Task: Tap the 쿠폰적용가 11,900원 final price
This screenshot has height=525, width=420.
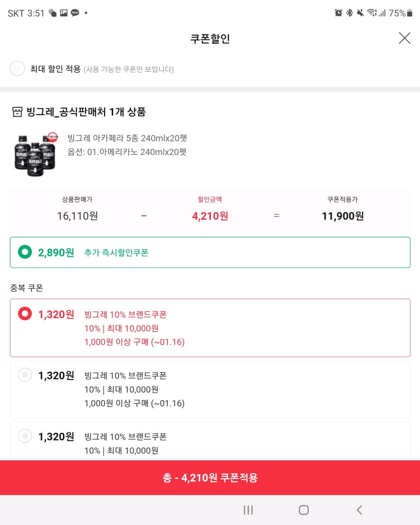Action: click(x=343, y=216)
